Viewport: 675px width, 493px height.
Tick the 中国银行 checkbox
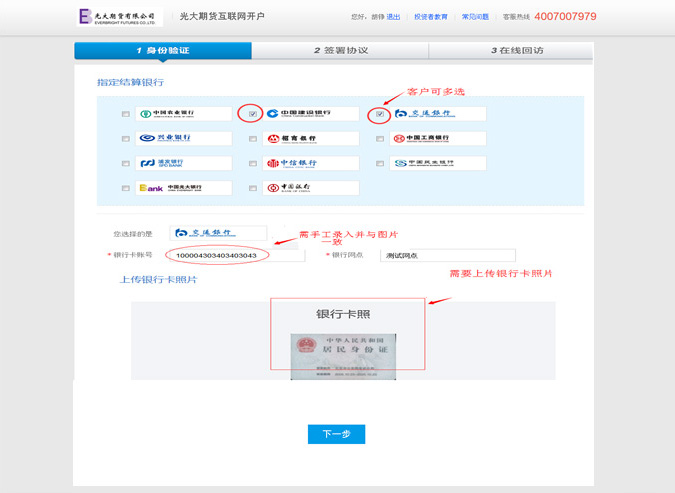pyautogui.click(x=253, y=188)
